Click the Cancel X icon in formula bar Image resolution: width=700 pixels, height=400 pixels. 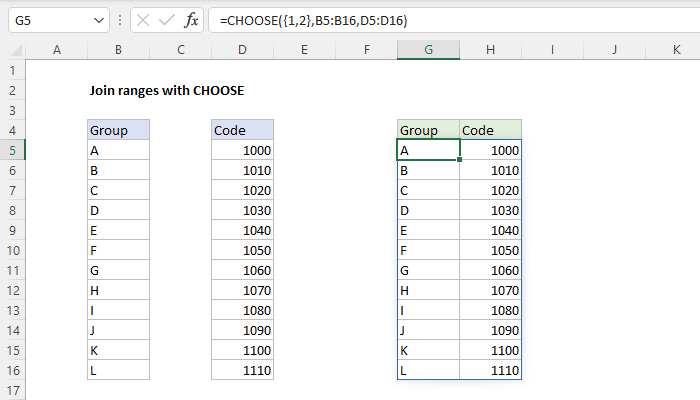click(x=143, y=20)
